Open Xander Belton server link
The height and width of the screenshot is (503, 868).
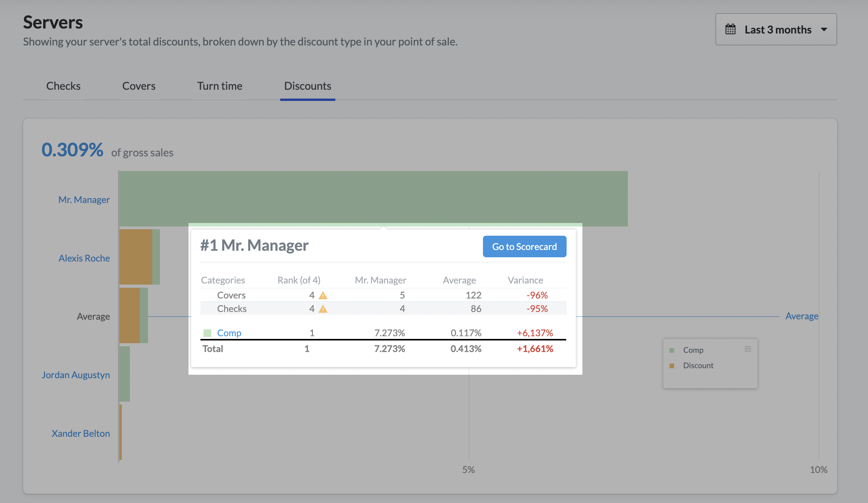coord(81,433)
